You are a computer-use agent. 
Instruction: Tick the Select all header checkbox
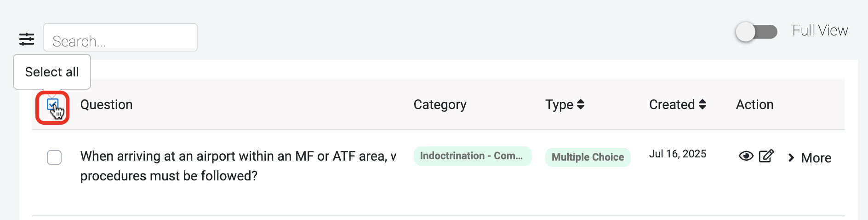pos(52,105)
